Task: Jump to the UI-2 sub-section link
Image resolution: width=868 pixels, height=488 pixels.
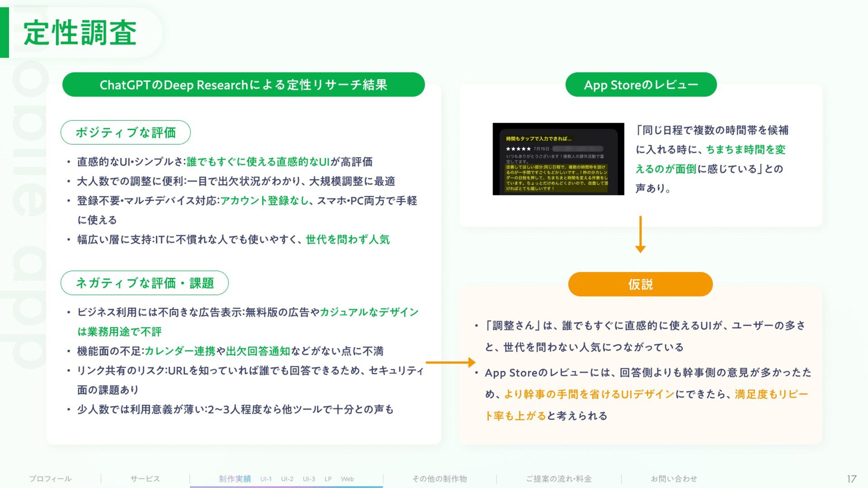Action: (287, 479)
